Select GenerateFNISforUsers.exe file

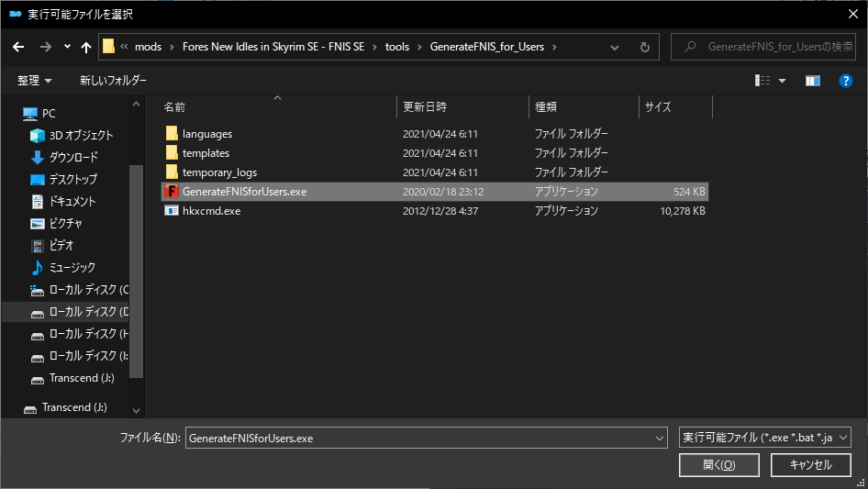(435, 192)
